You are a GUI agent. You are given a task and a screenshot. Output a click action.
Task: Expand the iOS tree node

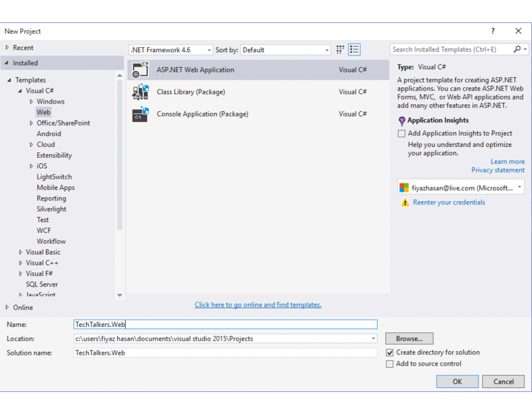(x=31, y=167)
